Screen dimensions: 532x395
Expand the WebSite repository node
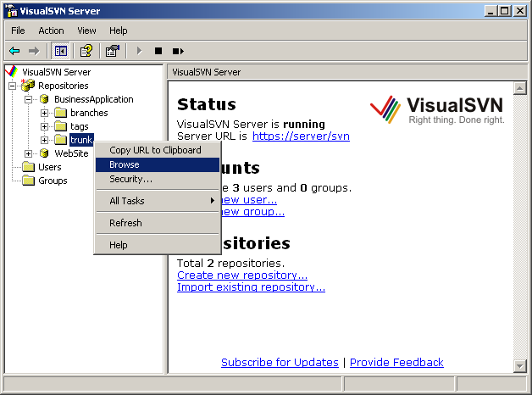point(29,153)
